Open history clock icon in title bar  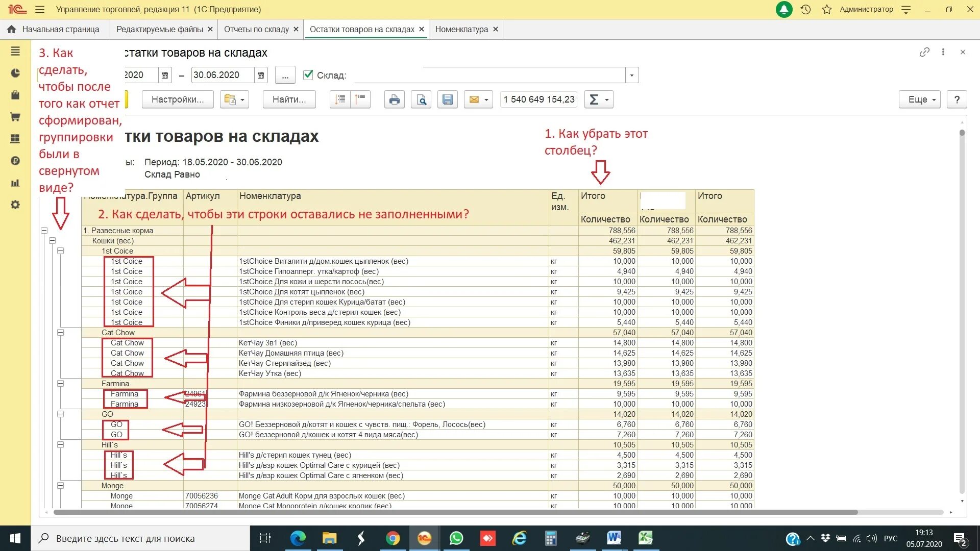coord(805,9)
